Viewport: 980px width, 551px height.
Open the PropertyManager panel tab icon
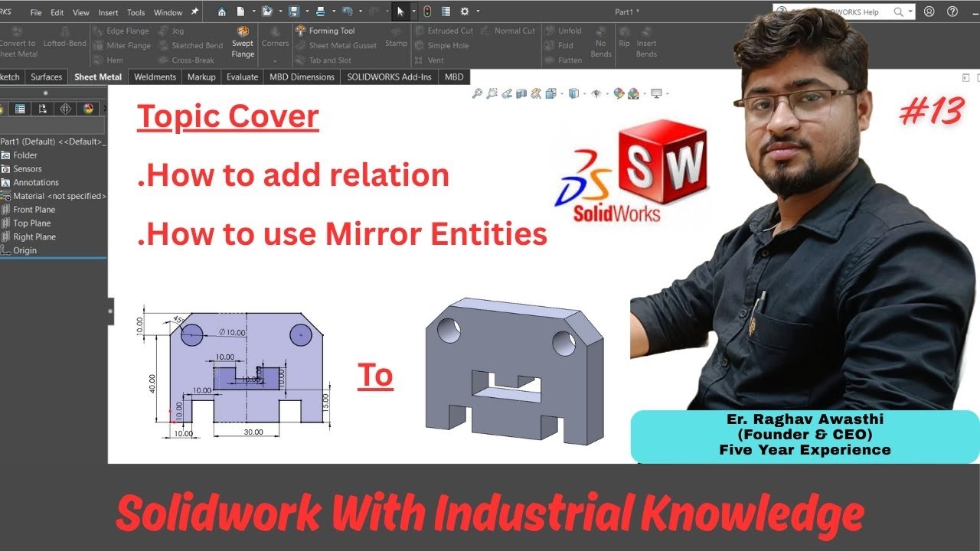coord(20,109)
